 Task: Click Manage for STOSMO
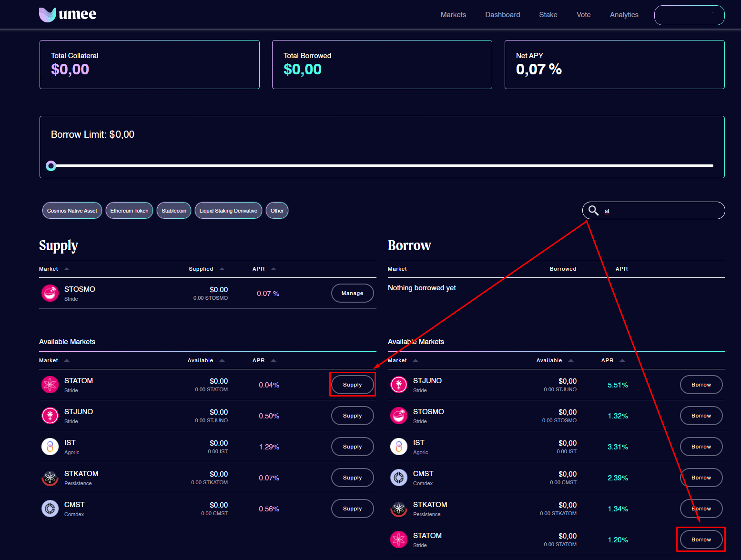353,293
